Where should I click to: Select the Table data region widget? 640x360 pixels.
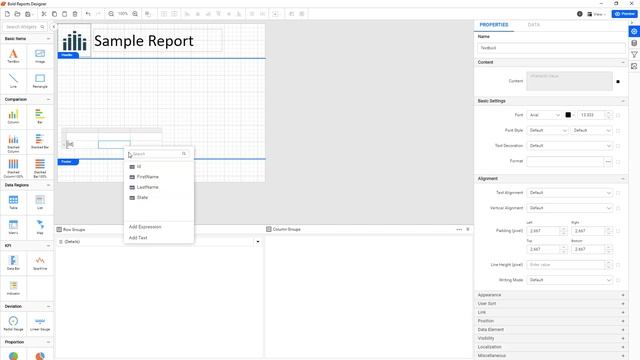tap(13, 202)
